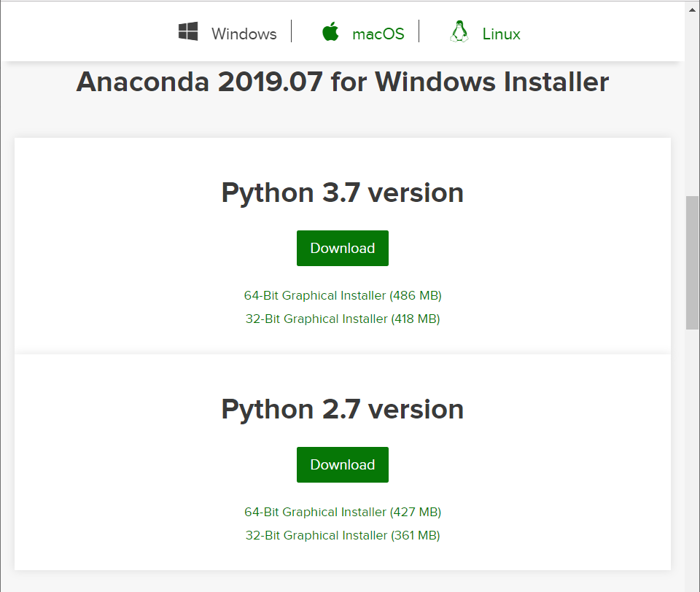Switch to the macOS tab label
This screenshot has width=700, height=592.
[378, 34]
